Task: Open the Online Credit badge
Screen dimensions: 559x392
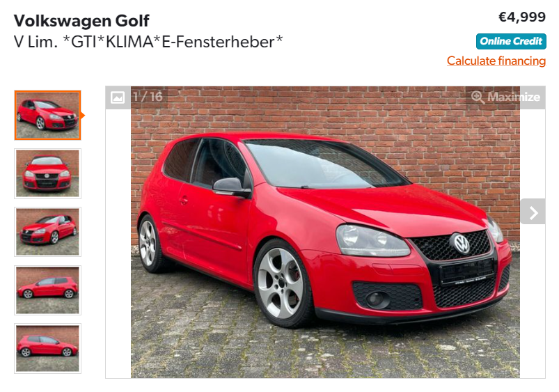Action: click(511, 41)
